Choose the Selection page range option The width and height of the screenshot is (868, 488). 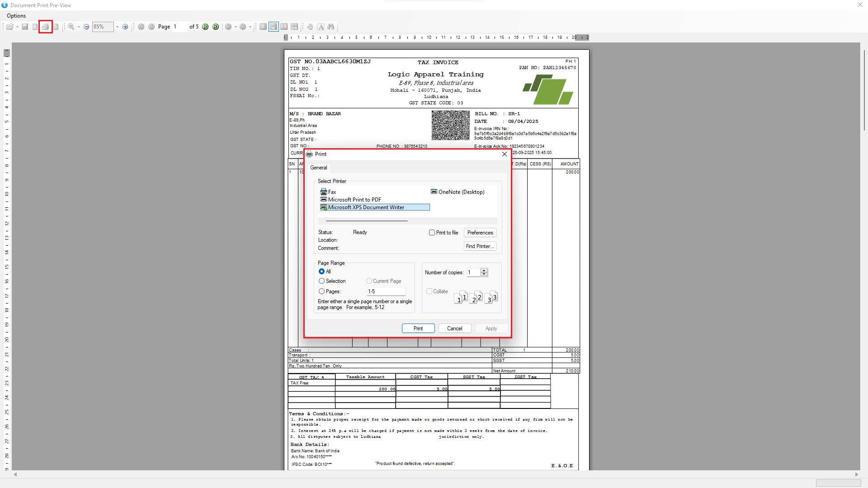(x=321, y=281)
